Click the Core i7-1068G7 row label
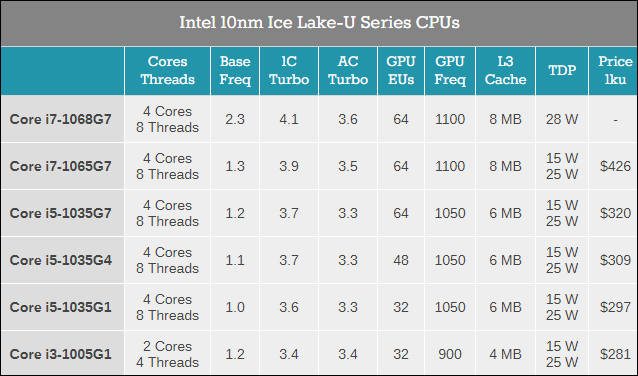 pos(61,119)
